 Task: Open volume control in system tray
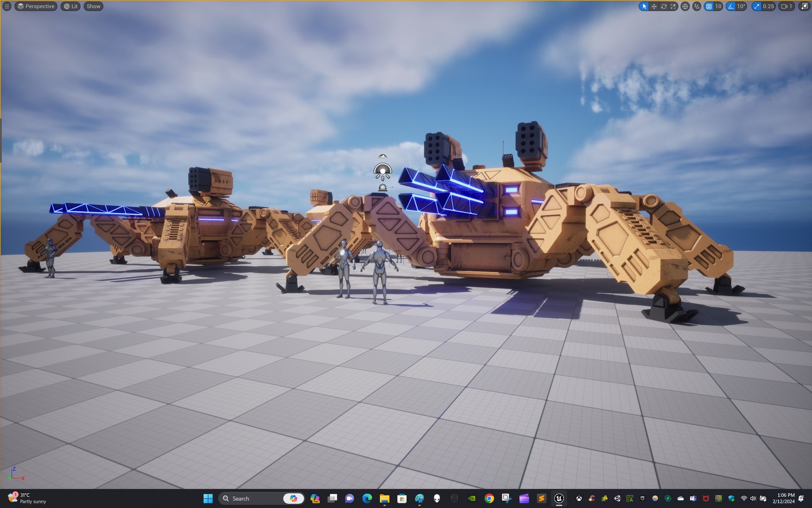click(x=753, y=498)
